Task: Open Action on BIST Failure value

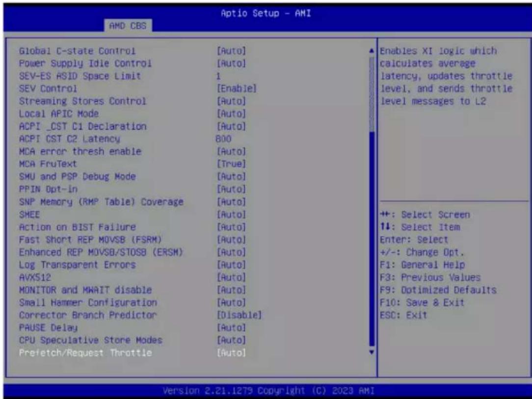Action: click(x=231, y=227)
